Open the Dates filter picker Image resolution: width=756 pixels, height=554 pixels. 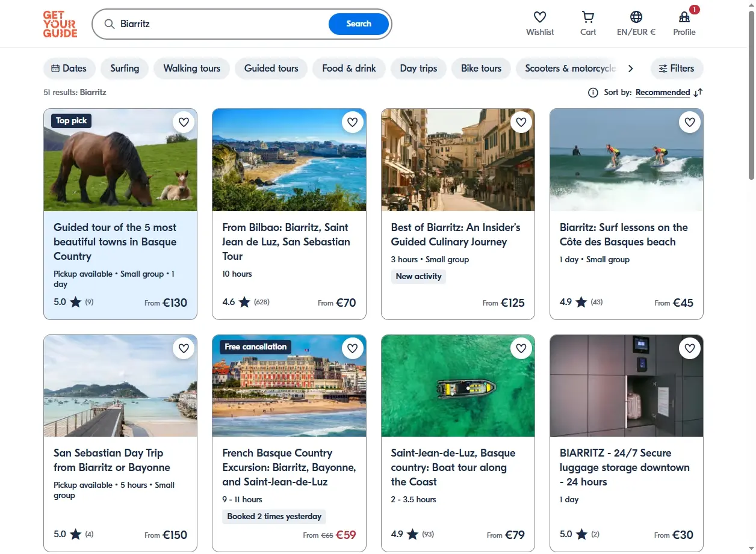click(x=69, y=69)
